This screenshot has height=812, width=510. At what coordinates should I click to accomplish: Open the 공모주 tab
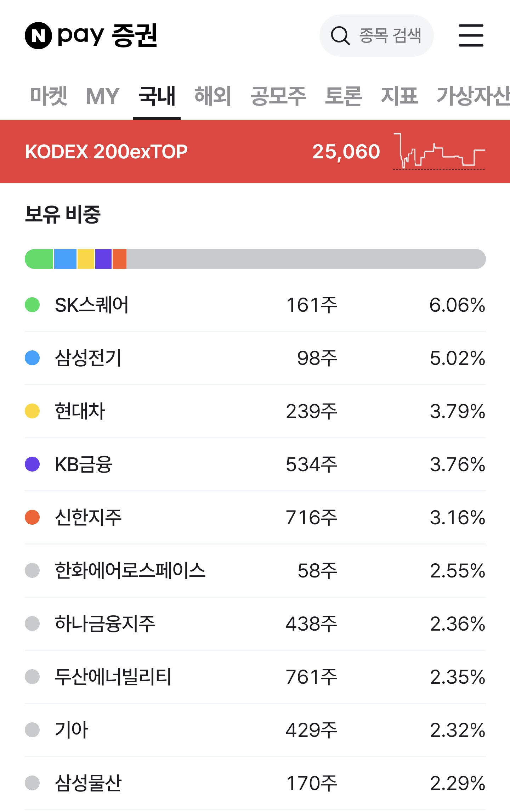tap(278, 96)
